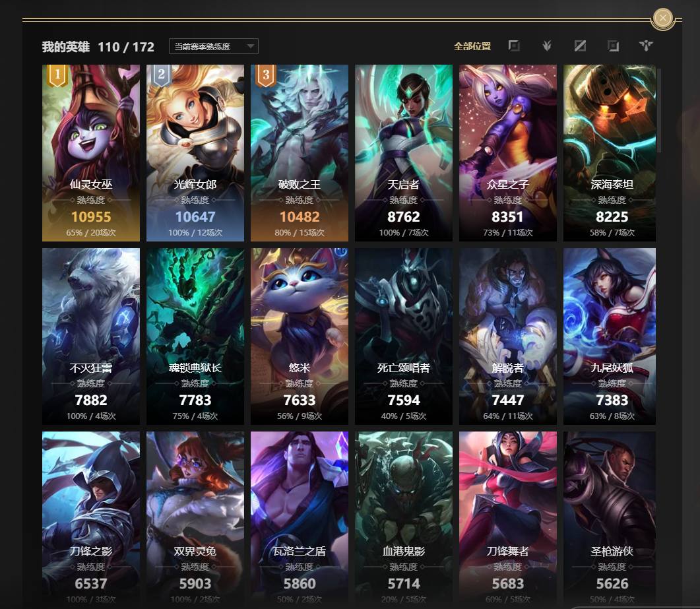Filter champions by jungle position icon
This screenshot has height=609, width=700.
tap(547, 46)
